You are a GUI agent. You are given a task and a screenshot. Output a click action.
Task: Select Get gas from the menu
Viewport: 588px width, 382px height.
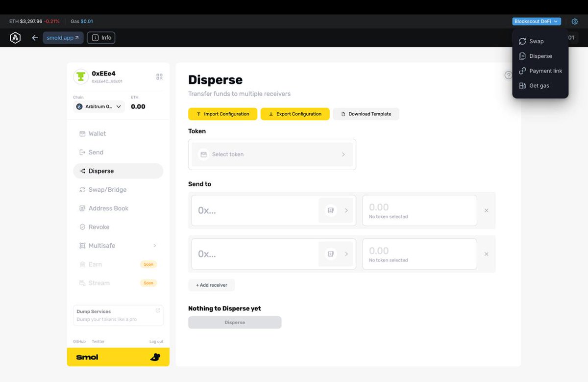tap(540, 85)
